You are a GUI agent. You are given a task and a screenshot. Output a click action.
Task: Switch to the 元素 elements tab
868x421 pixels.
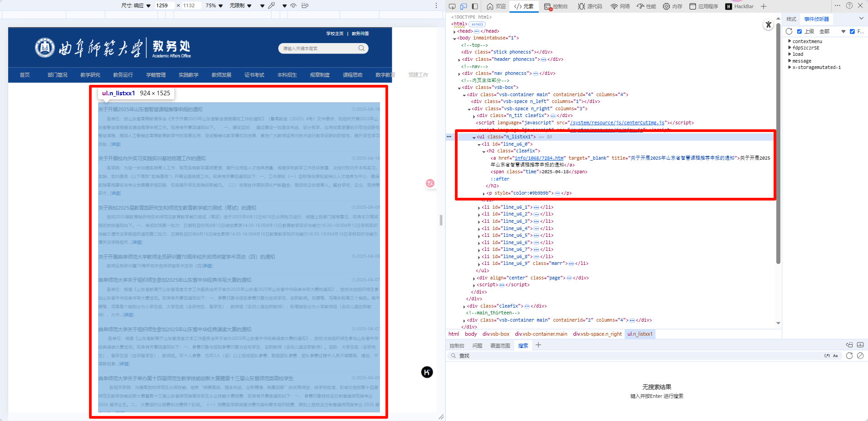(524, 6)
